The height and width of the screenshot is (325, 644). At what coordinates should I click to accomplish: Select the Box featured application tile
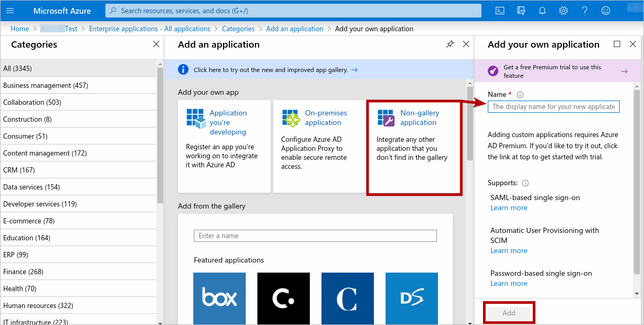pos(219,298)
